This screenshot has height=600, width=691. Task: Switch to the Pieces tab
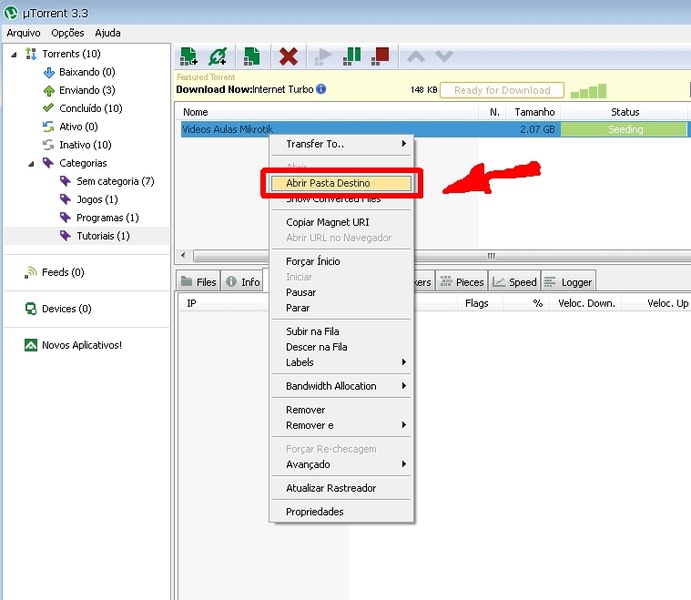pyautogui.click(x=462, y=281)
